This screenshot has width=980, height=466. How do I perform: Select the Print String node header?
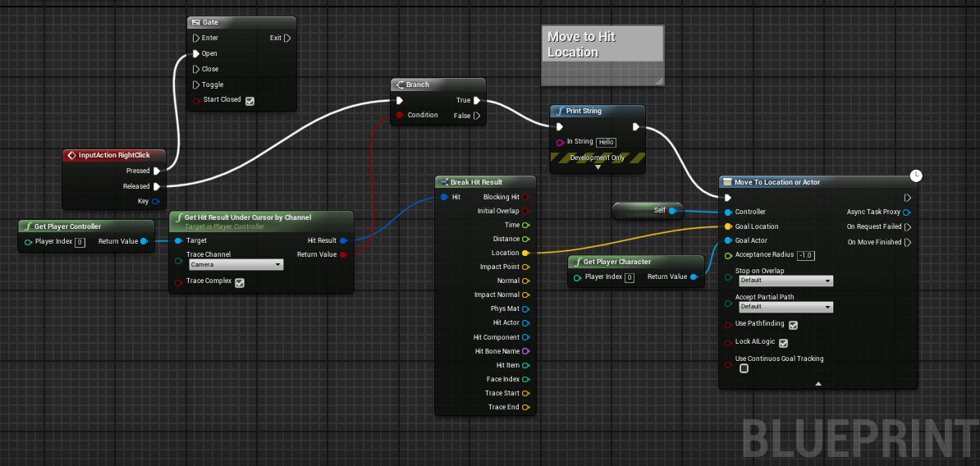[x=597, y=112]
